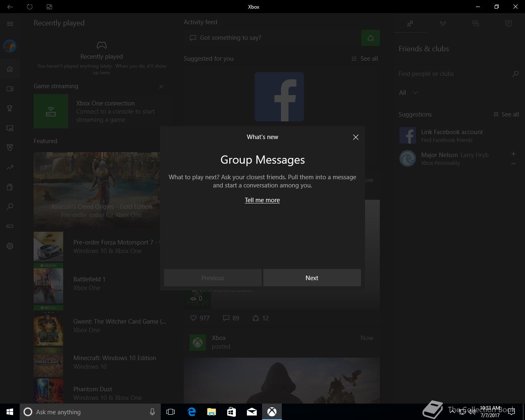Switch to the Activity alerts tab
The width and height of the screenshot is (525, 420).
pos(509,23)
